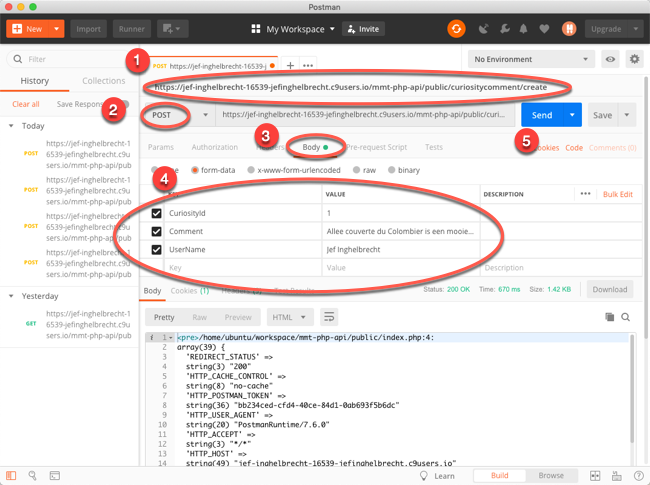This screenshot has width=650, height=485.
Task: Add a new request tab with plus
Action: (290, 65)
